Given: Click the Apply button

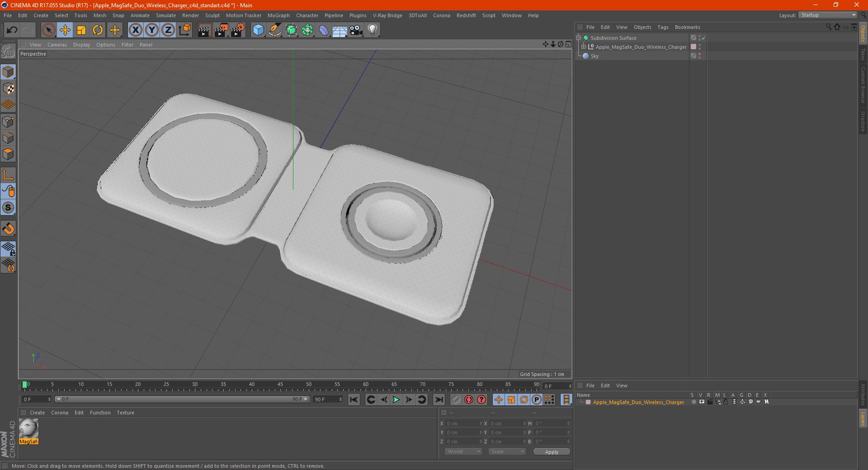Looking at the screenshot, I should pos(552,452).
